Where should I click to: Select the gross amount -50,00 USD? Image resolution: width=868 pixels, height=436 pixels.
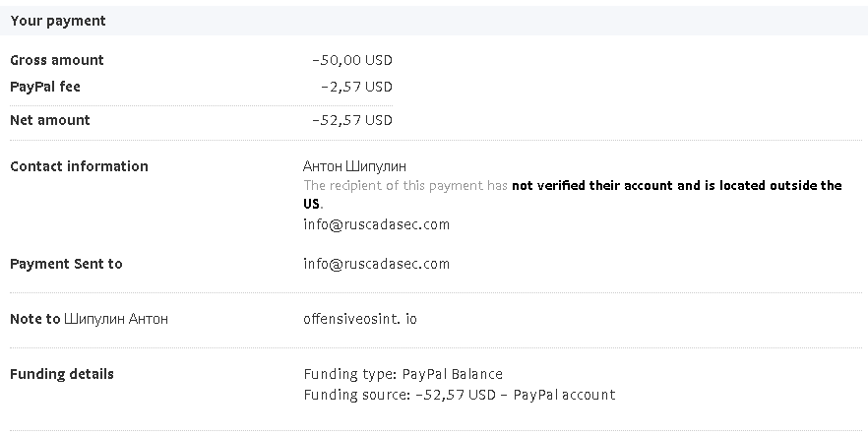click(x=352, y=60)
